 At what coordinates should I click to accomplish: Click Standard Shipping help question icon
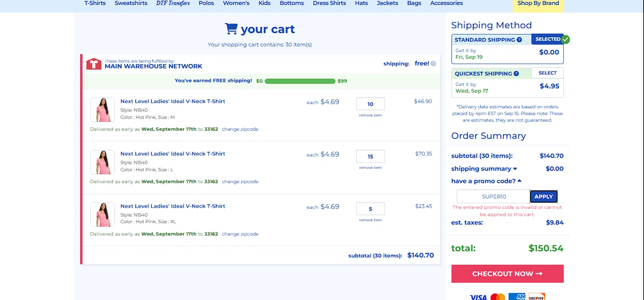(519, 40)
